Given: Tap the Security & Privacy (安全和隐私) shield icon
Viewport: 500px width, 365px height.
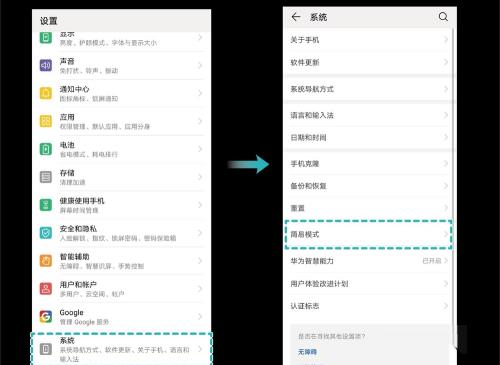Looking at the screenshot, I should [46, 233].
